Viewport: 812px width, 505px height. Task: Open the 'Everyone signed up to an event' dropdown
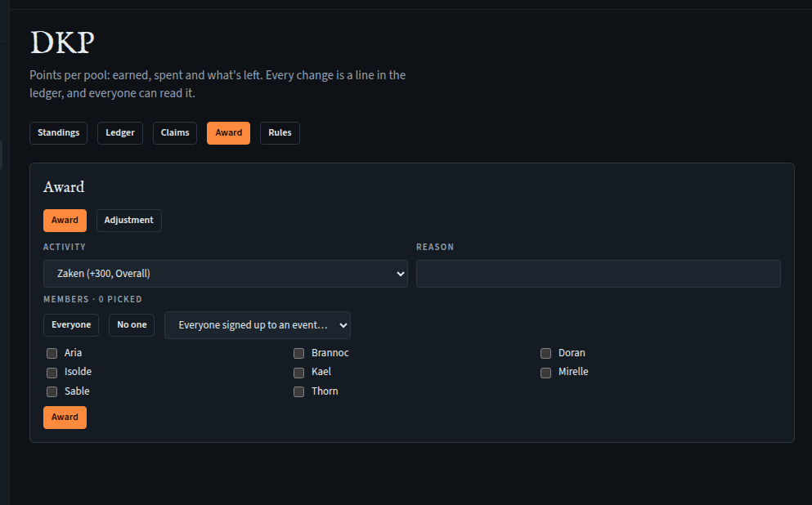point(258,325)
